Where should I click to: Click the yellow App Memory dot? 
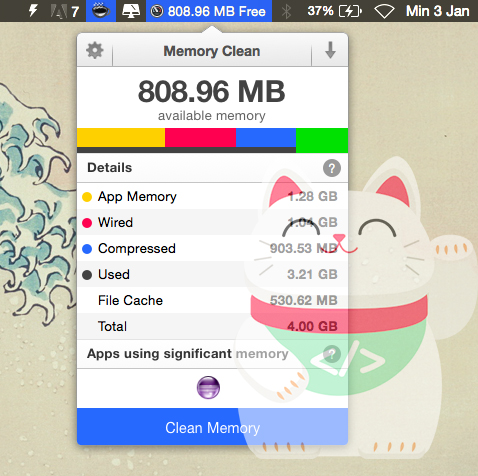point(87,197)
